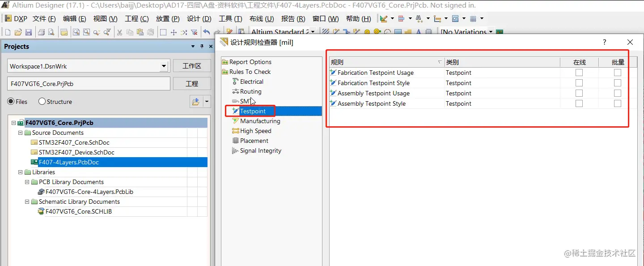Click the Clear Filter funnel icon

click(x=194, y=32)
